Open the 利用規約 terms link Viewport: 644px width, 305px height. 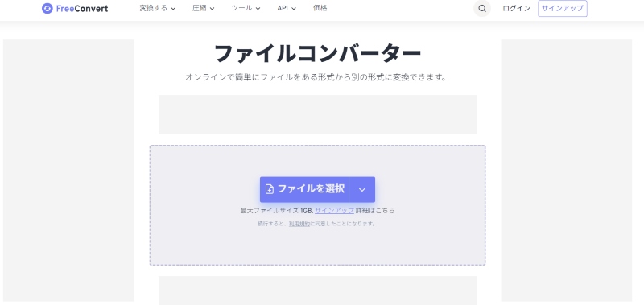pos(299,224)
